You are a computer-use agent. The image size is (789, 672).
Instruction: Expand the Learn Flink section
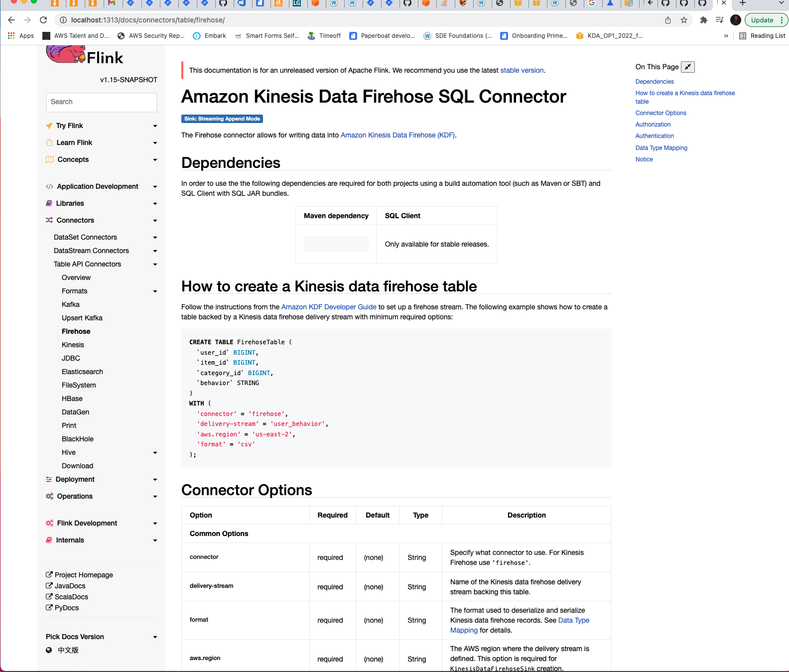point(102,142)
